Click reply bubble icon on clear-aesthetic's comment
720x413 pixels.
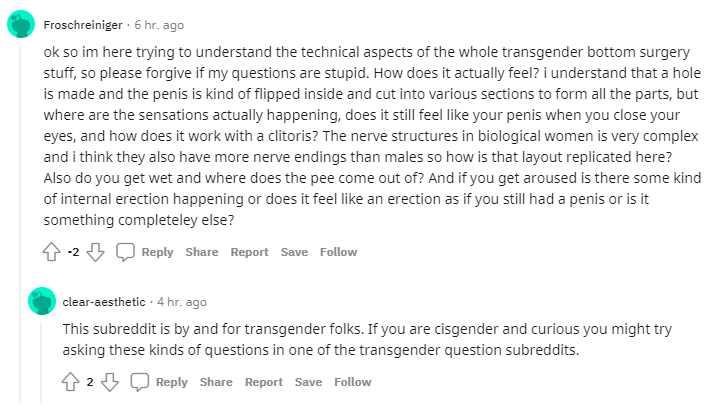coord(140,382)
